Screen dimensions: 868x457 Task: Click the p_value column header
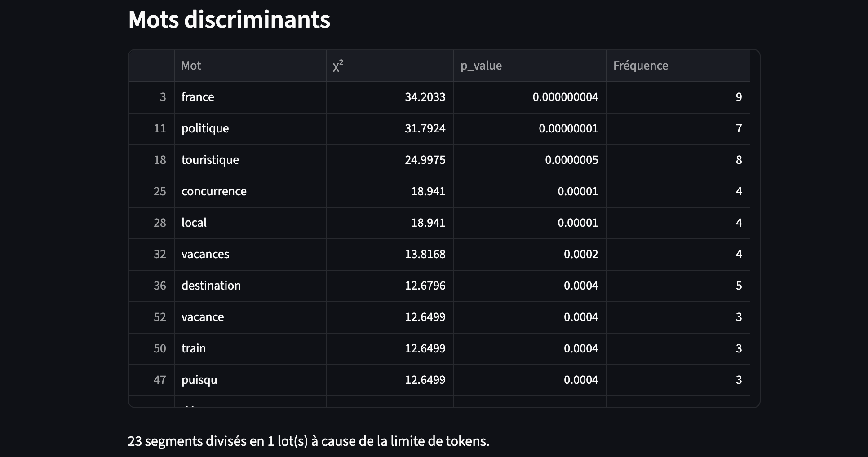click(530, 66)
